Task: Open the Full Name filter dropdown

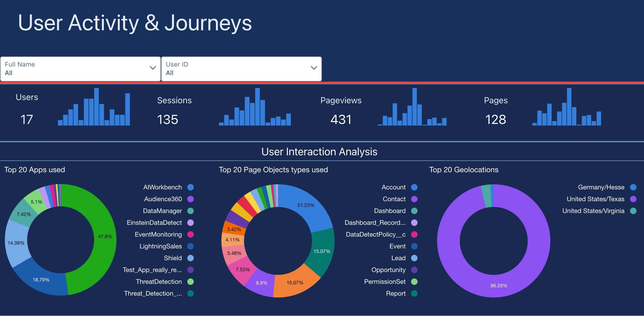Action: [x=80, y=69]
